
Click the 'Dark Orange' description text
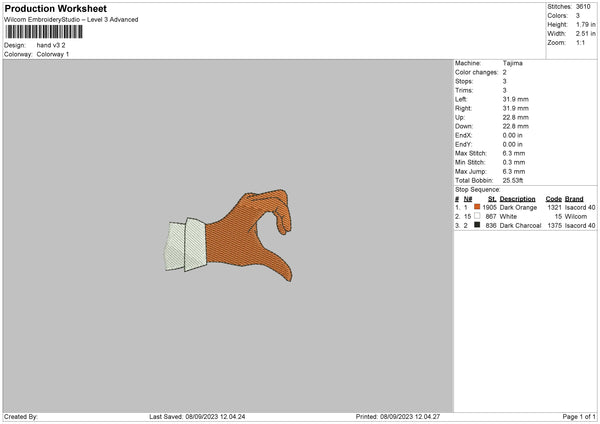pyautogui.click(x=518, y=207)
